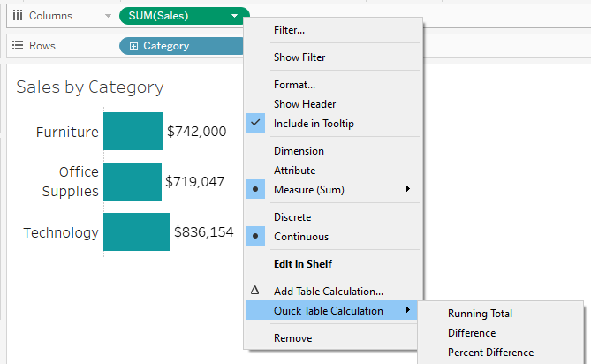Viewport: 591px width, 364px height.
Task: Click the Technology teal bar
Action: tap(136, 232)
